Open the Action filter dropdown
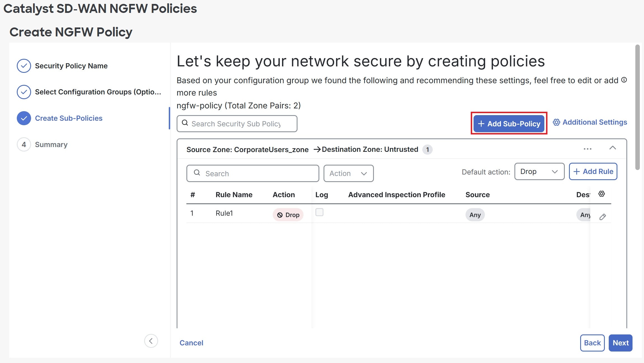 [x=348, y=173]
